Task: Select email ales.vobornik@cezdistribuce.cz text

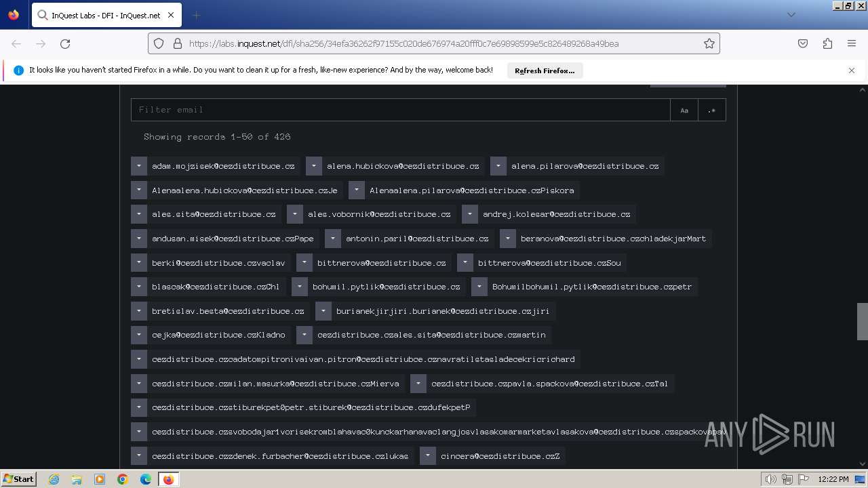Action: tap(379, 214)
